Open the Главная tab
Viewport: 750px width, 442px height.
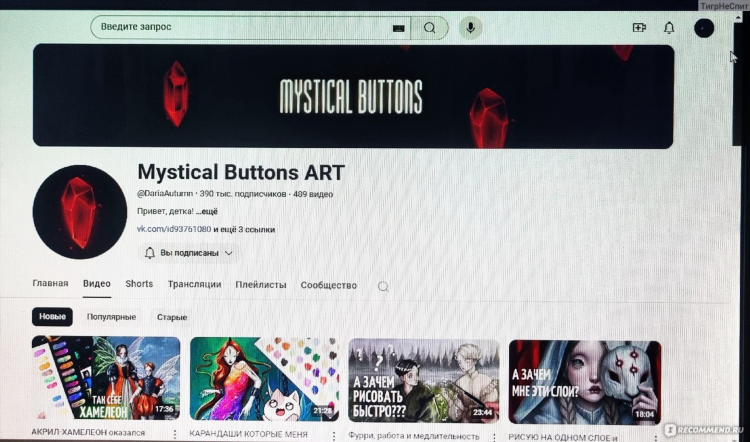[x=50, y=283]
